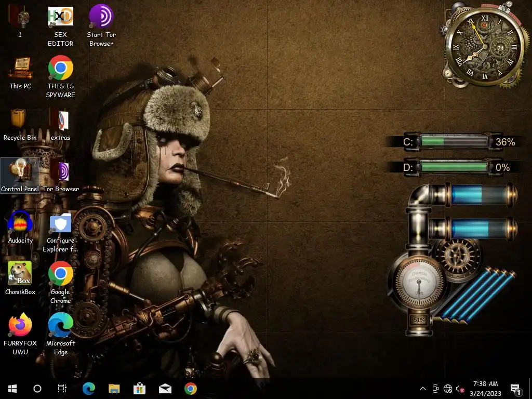Open the Recycle Bin
This screenshot has height=399, width=532.
[20, 124]
